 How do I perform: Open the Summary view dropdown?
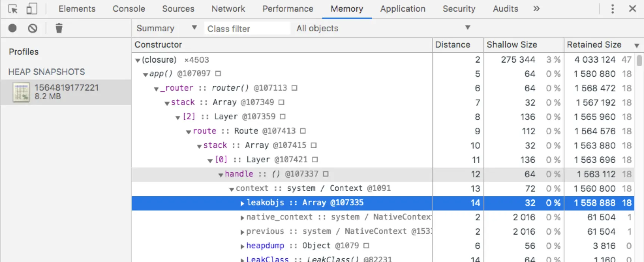coord(166,28)
